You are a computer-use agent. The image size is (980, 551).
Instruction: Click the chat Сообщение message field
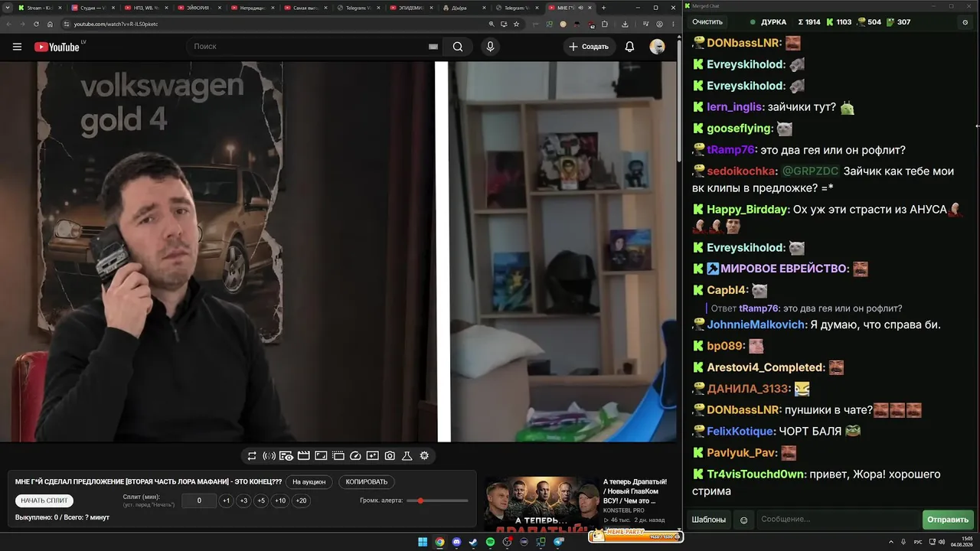[x=837, y=520]
